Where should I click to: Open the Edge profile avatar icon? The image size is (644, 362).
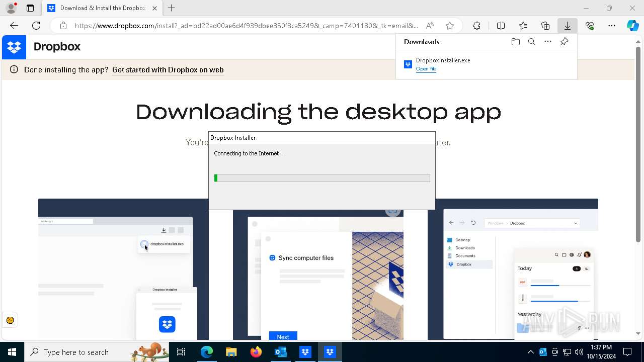[x=11, y=8]
